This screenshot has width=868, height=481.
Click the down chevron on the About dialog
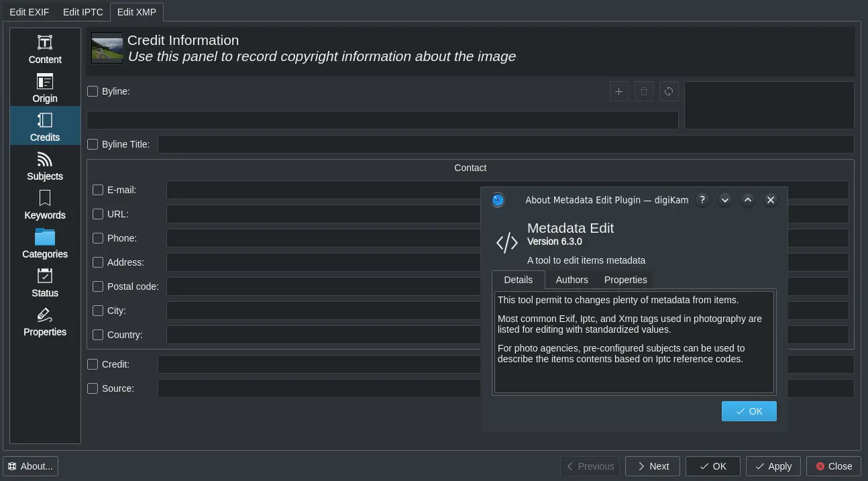pyautogui.click(x=724, y=199)
